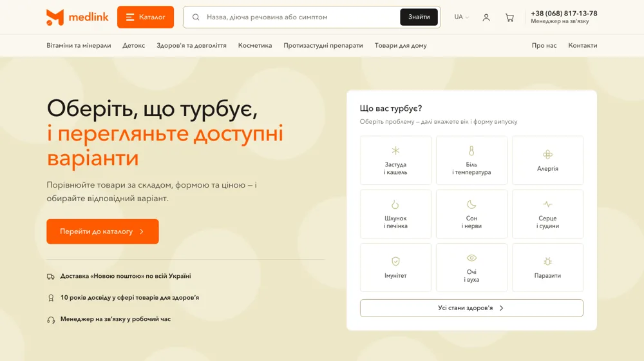Click the award ribbon icon

(x=51, y=298)
